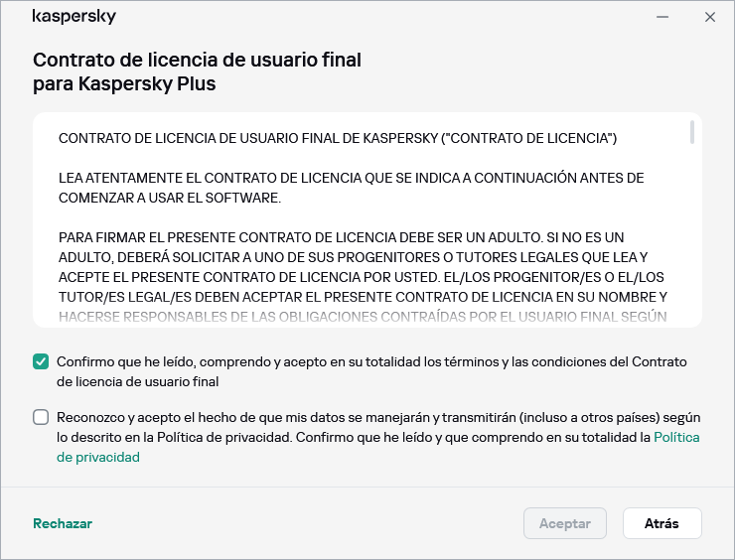The width and height of the screenshot is (735, 560).
Task: Click the faded 'HACERSE RESPONSABLES' license line
Action: (x=362, y=317)
